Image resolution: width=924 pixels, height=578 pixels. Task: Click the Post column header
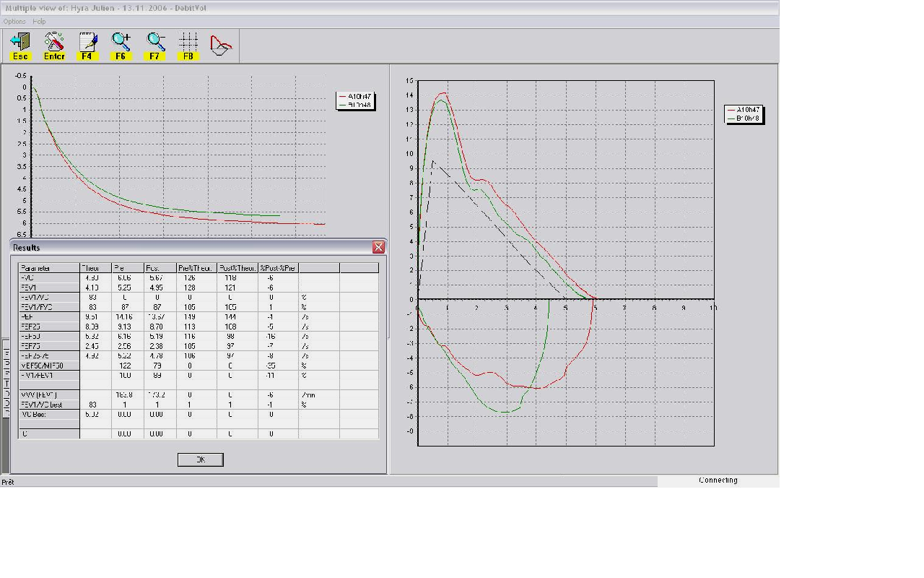tap(160, 268)
